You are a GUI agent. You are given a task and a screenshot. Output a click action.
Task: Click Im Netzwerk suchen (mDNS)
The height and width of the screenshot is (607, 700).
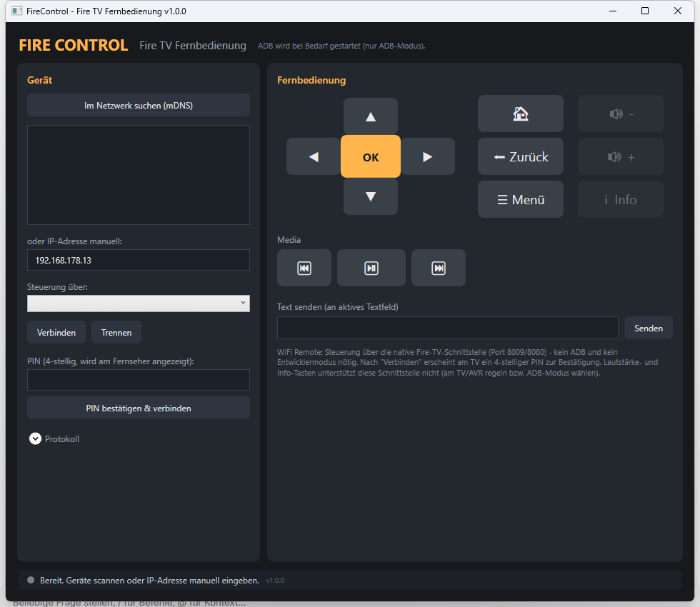pyautogui.click(x=139, y=106)
